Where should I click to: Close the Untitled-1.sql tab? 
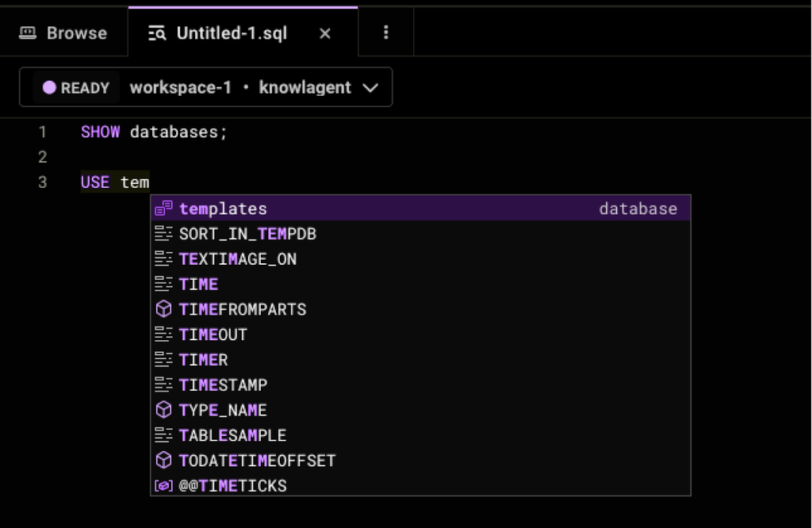[324, 33]
